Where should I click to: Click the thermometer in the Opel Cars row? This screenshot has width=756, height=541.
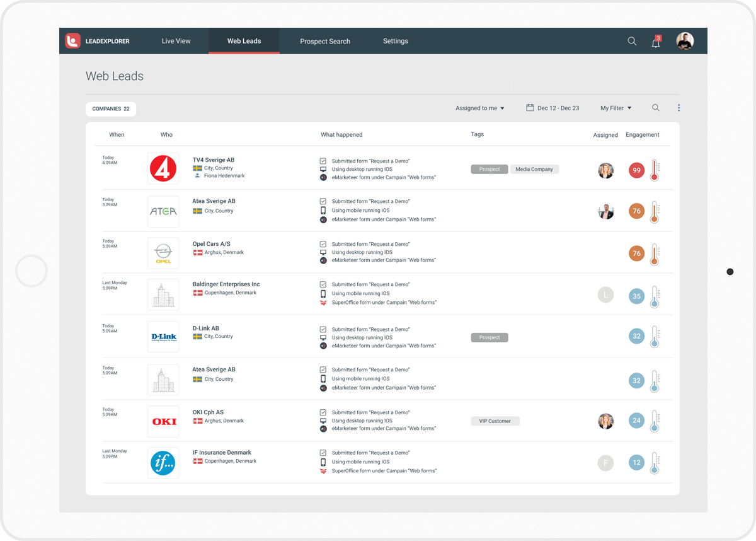[x=655, y=254]
